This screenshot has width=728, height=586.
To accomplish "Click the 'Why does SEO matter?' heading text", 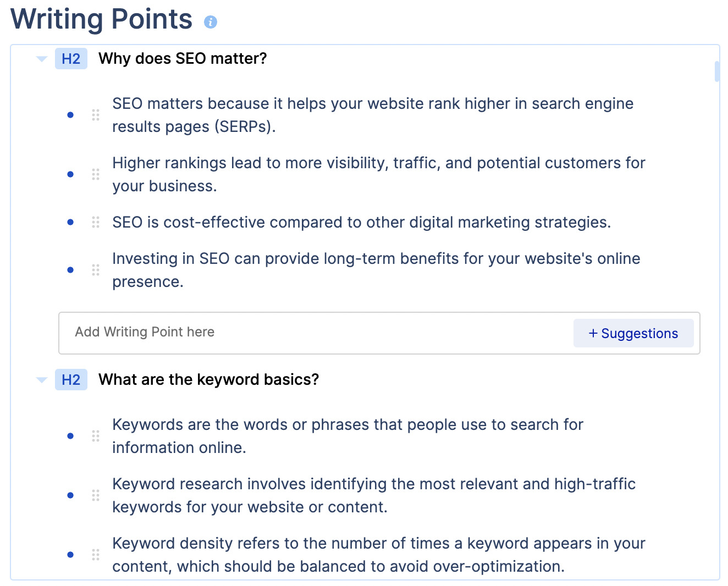I will [x=183, y=59].
